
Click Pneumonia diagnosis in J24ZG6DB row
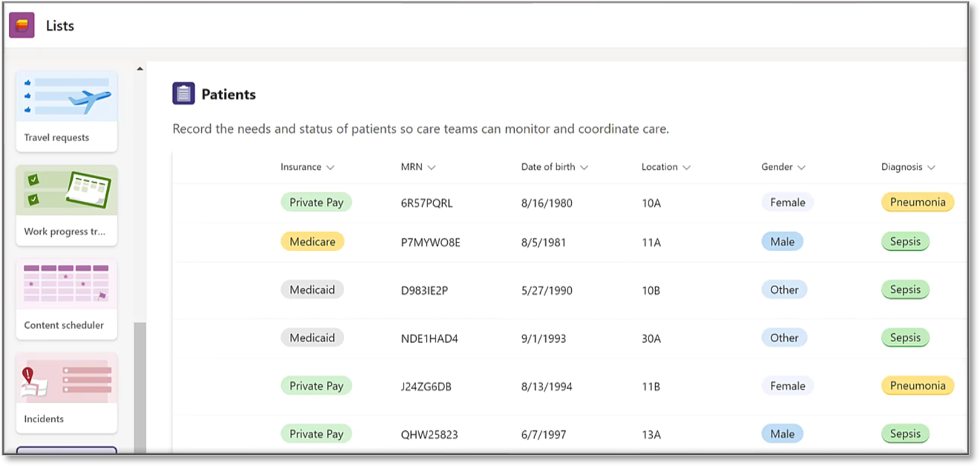[x=918, y=386]
